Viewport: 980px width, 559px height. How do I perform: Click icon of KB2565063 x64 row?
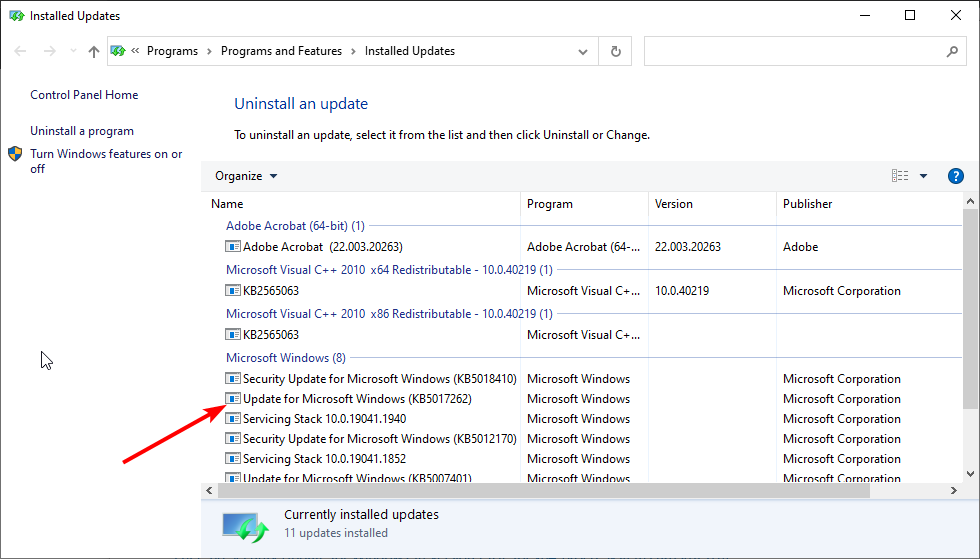pyautogui.click(x=232, y=290)
